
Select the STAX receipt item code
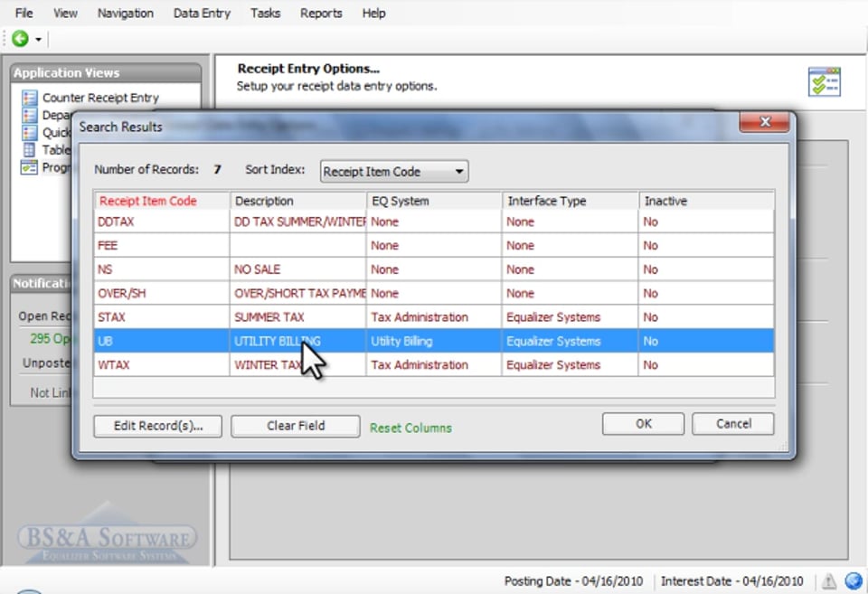pos(162,317)
